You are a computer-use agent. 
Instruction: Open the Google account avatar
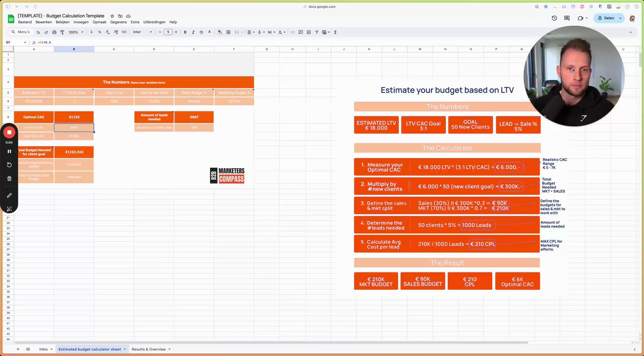tap(633, 18)
